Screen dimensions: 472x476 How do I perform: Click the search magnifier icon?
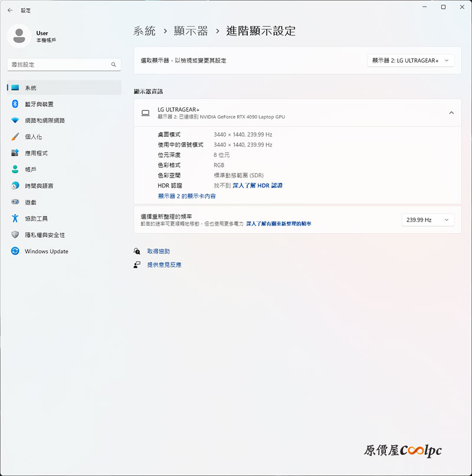tap(114, 64)
